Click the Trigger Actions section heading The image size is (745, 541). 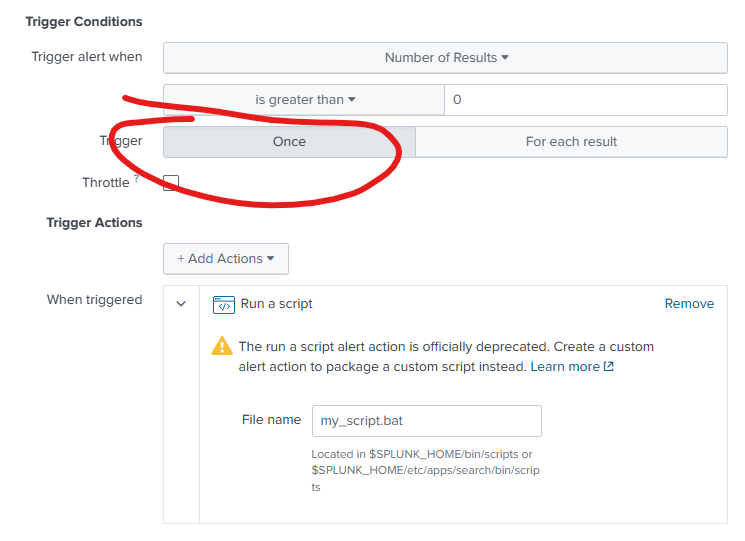click(94, 223)
